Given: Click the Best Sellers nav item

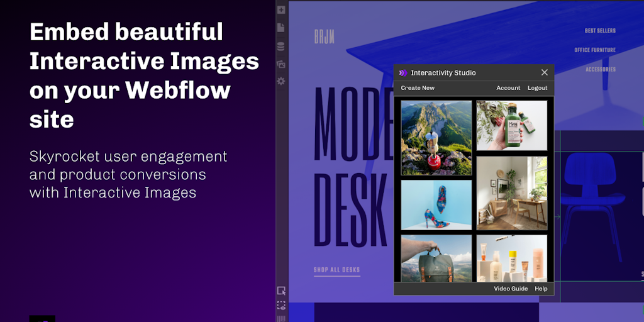Looking at the screenshot, I should (x=600, y=31).
